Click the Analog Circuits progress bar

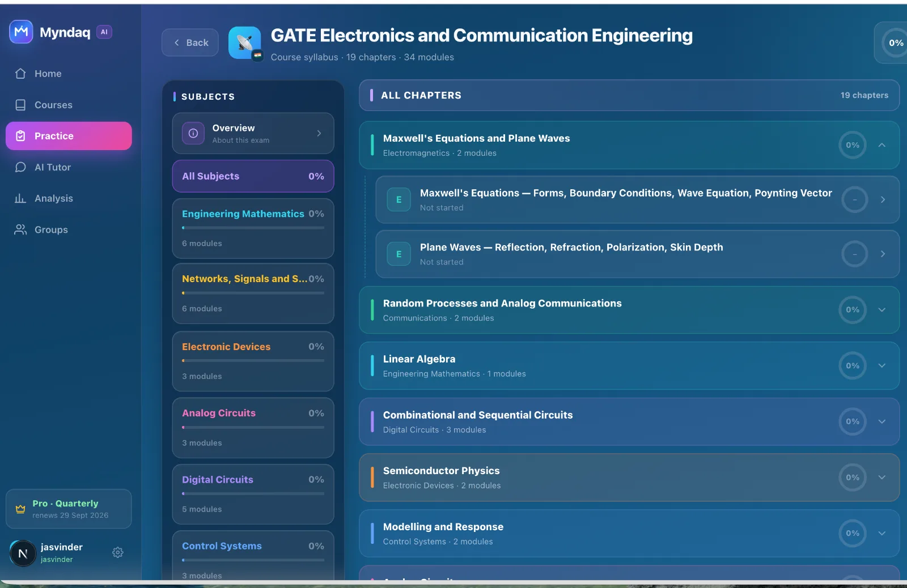click(x=253, y=427)
